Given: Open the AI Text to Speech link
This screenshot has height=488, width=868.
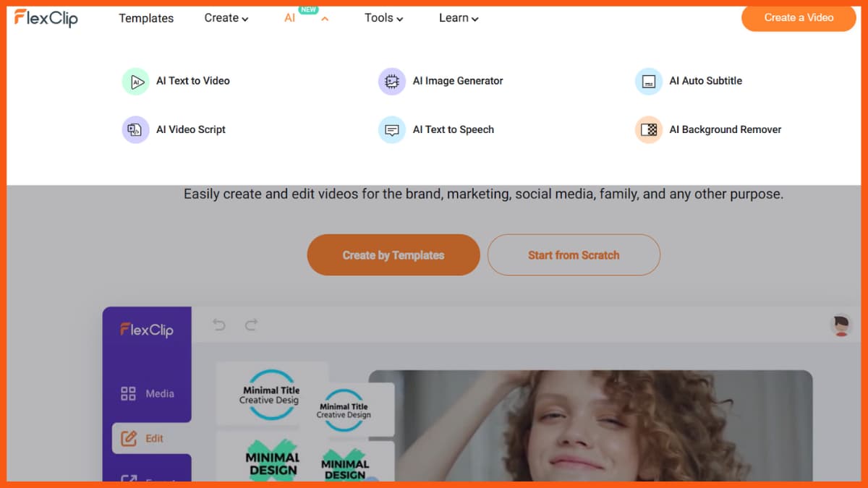Looking at the screenshot, I should [x=454, y=129].
